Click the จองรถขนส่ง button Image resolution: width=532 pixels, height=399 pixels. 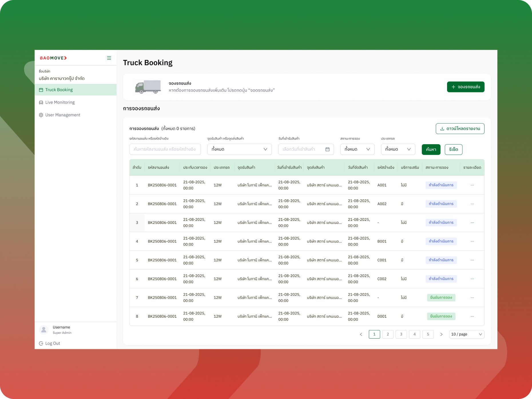point(465,87)
